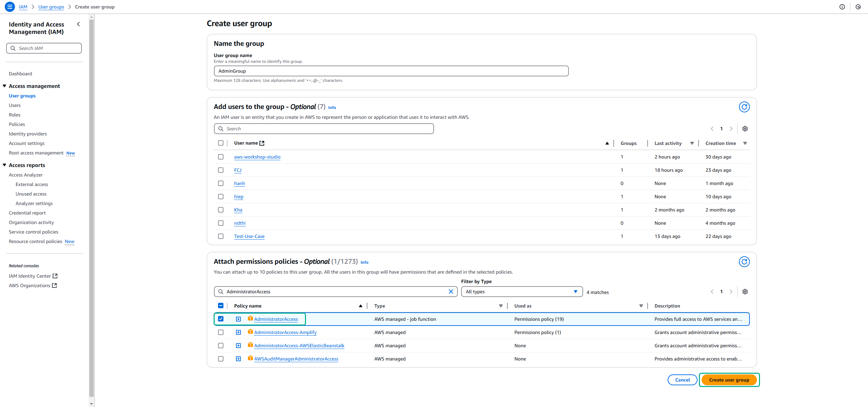
Task: Refresh the users list
Action: click(744, 107)
